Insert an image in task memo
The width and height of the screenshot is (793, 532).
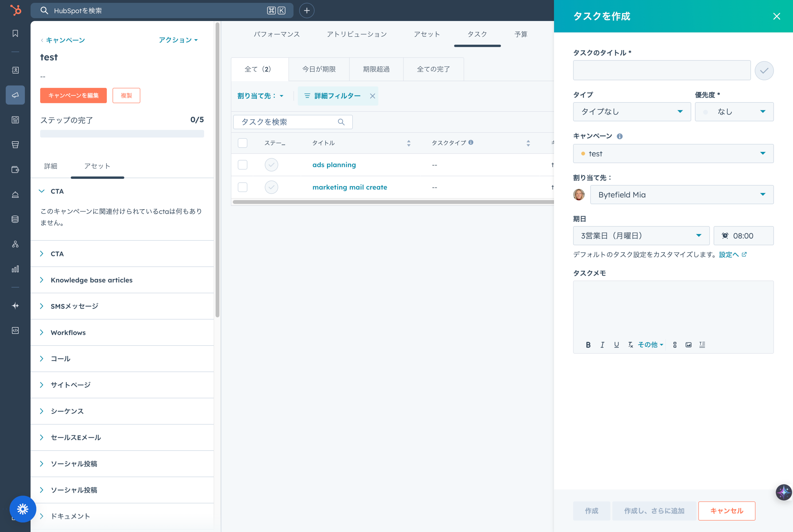pos(688,345)
